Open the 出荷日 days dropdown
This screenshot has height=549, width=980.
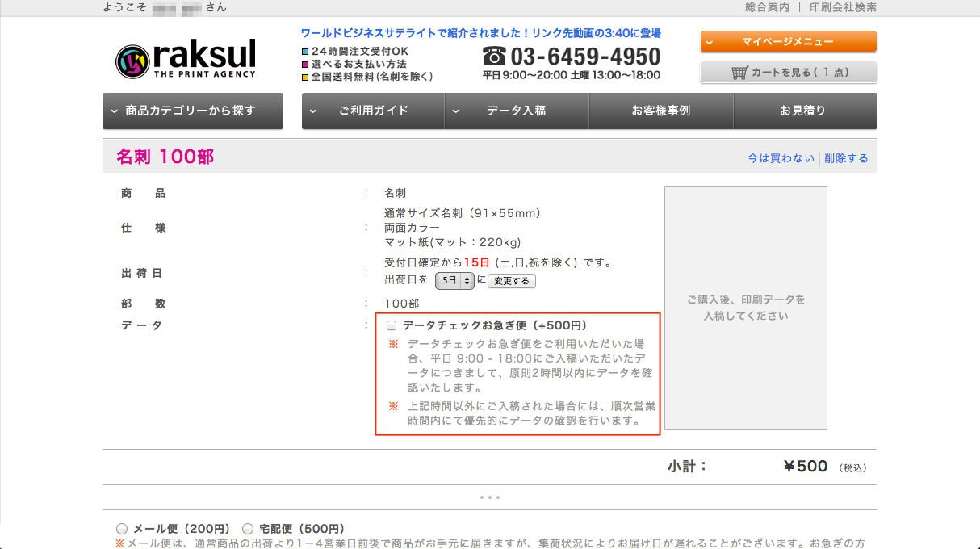pyautogui.click(x=454, y=281)
